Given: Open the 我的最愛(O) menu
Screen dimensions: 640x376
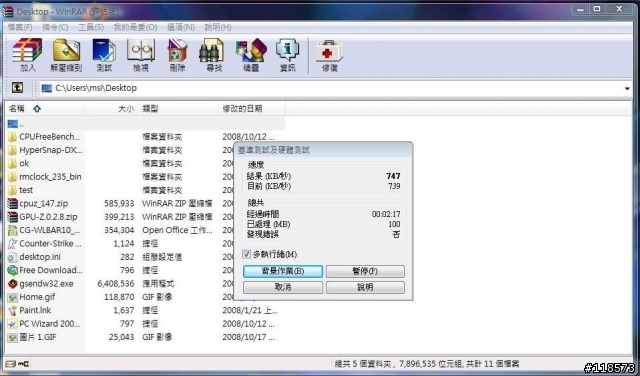Looking at the screenshot, I should [x=135, y=27].
